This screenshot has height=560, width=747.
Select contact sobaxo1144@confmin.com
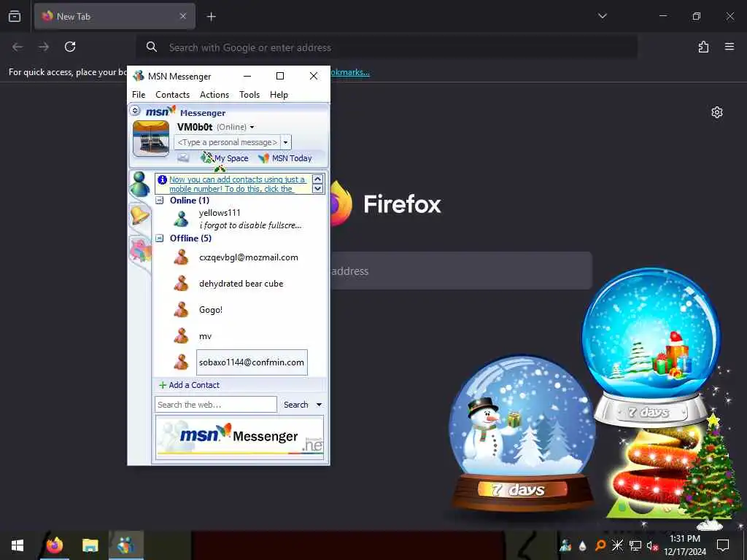[x=252, y=362]
